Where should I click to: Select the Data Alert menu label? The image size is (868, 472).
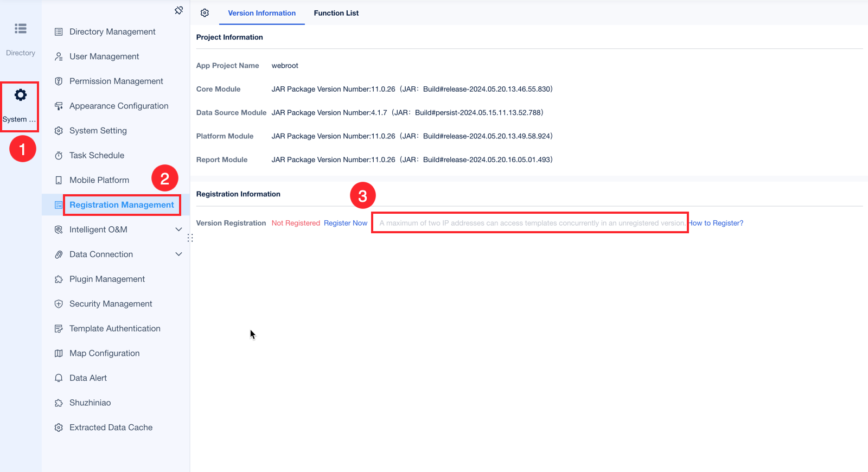click(x=88, y=378)
